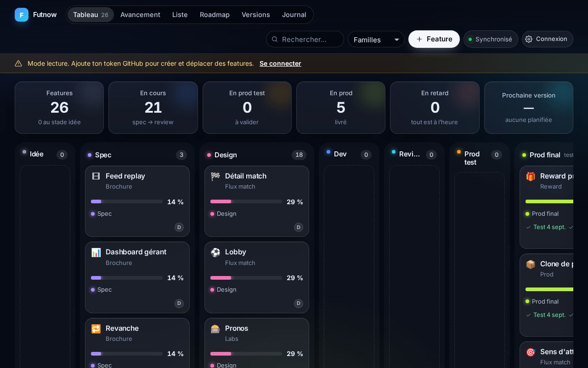This screenshot has width=588, height=368.
Task: Click the package icon on Clone card
Action: (x=531, y=264)
